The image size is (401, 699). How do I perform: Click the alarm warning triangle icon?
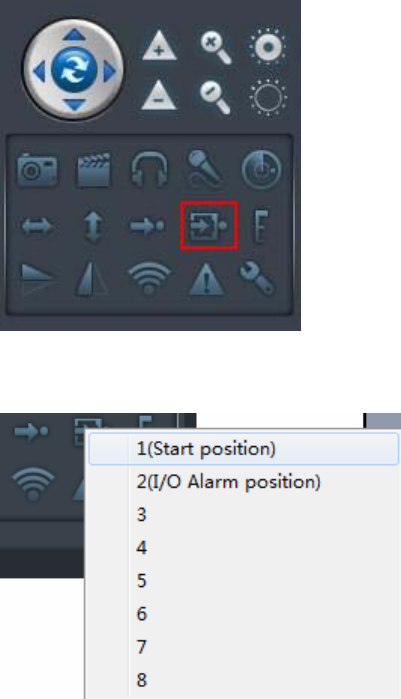pos(206,280)
